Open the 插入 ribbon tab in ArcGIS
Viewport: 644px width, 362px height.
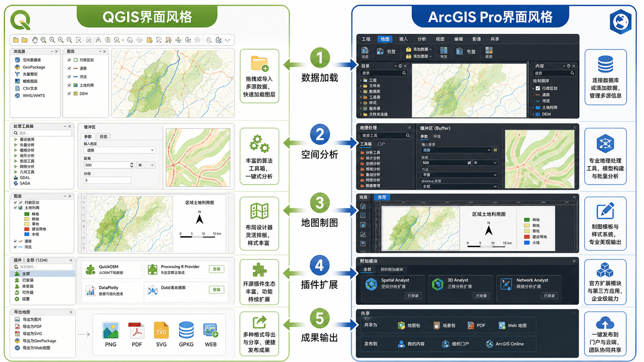pyautogui.click(x=403, y=39)
